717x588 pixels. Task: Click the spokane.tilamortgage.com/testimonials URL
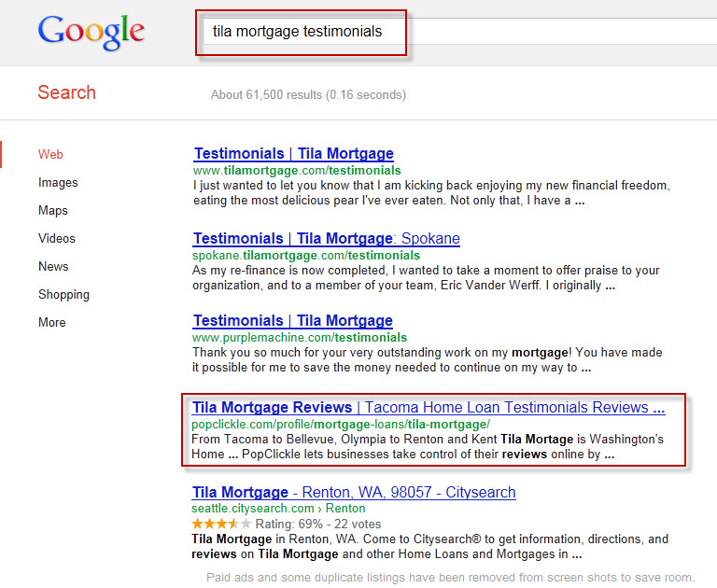306,255
